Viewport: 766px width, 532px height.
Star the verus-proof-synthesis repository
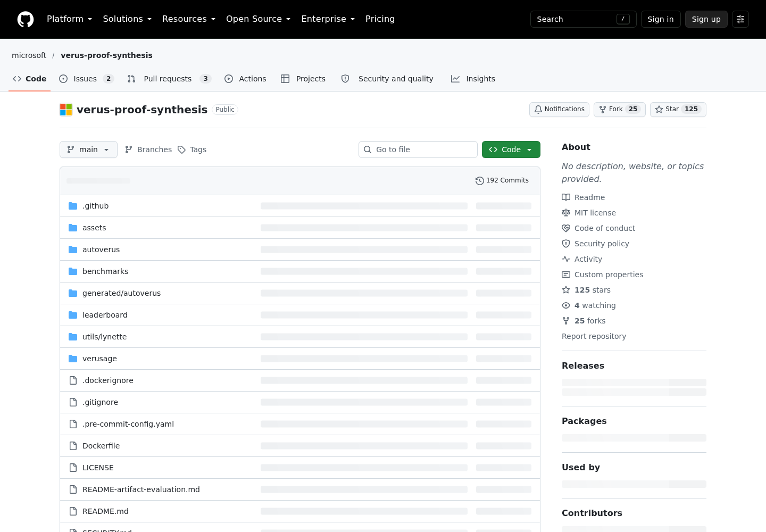(678, 109)
